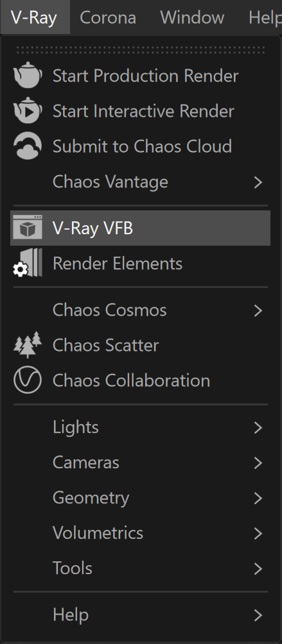Image resolution: width=282 pixels, height=644 pixels.
Task: Expand the Chaos Cosmos submenu arrow
Action: [258, 310]
